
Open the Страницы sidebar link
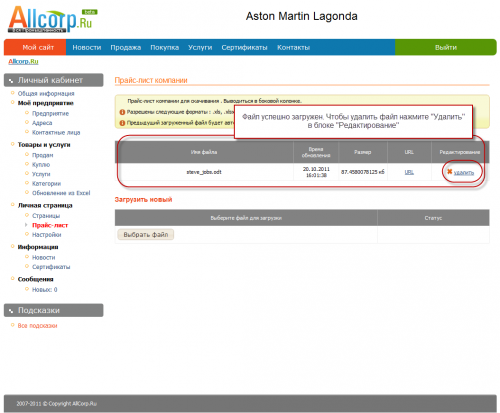[x=46, y=216]
